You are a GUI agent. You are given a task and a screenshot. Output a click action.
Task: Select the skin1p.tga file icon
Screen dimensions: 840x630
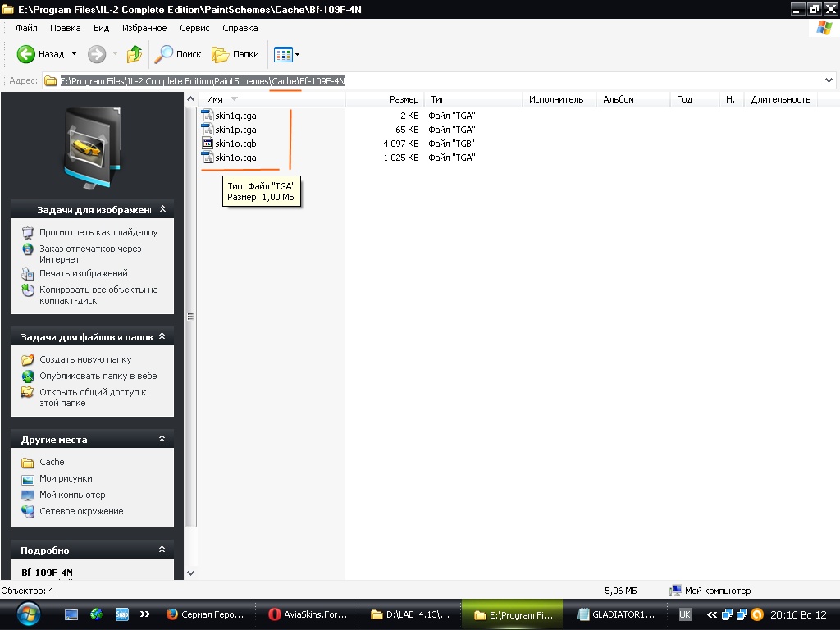tap(208, 129)
